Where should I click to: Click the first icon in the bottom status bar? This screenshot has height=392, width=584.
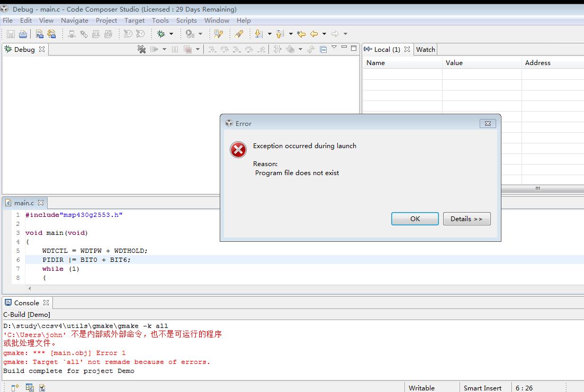(15, 388)
